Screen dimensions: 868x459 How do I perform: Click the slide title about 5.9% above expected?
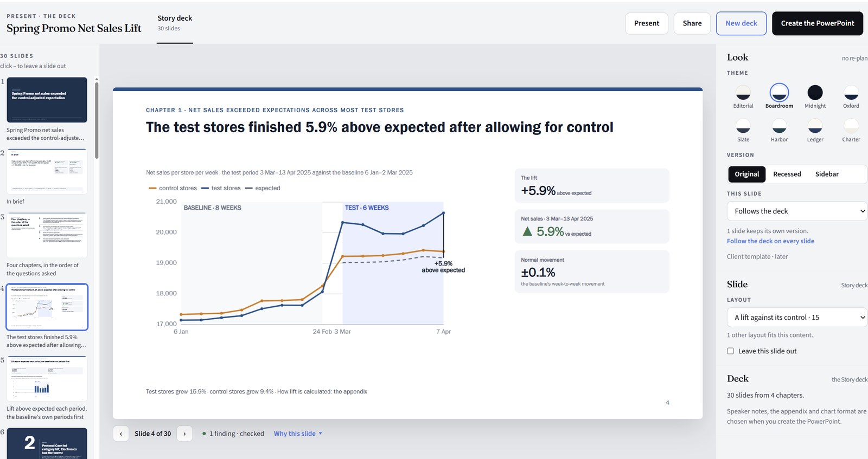pos(379,127)
